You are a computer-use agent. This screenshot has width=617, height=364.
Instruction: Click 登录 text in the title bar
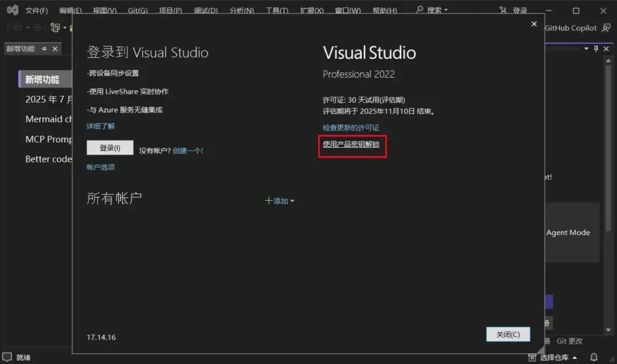(520, 10)
